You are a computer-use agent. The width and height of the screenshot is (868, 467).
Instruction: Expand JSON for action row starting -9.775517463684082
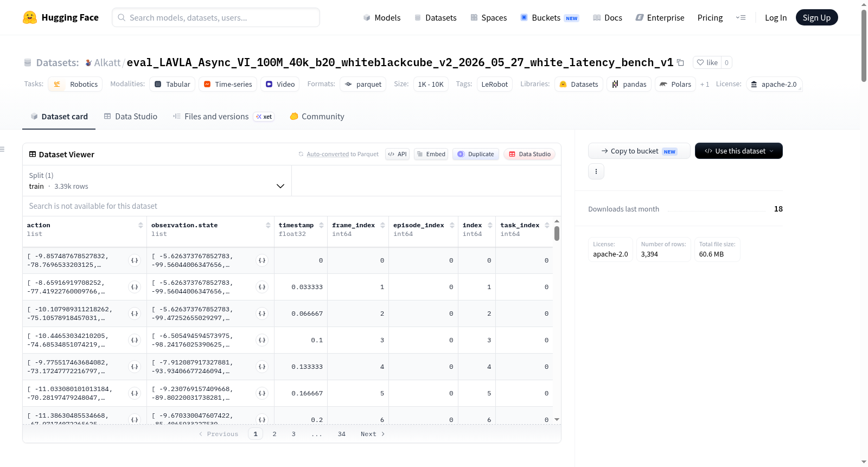(135, 367)
